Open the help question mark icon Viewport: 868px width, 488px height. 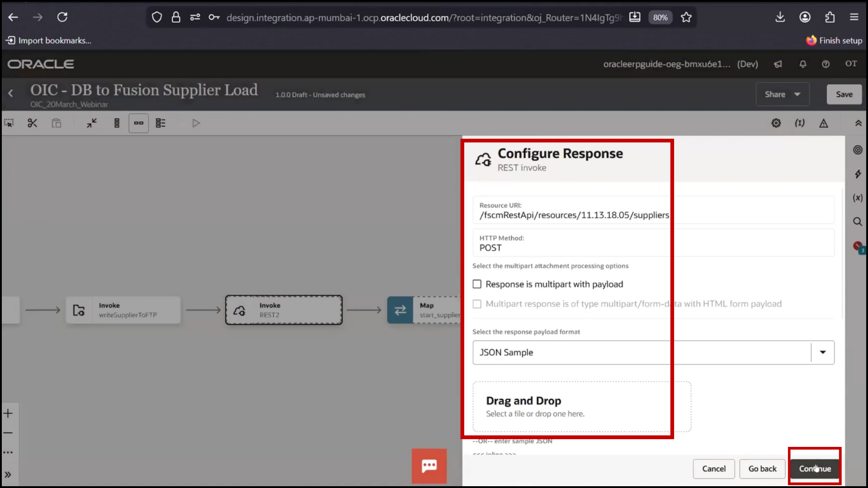click(x=826, y=64)
